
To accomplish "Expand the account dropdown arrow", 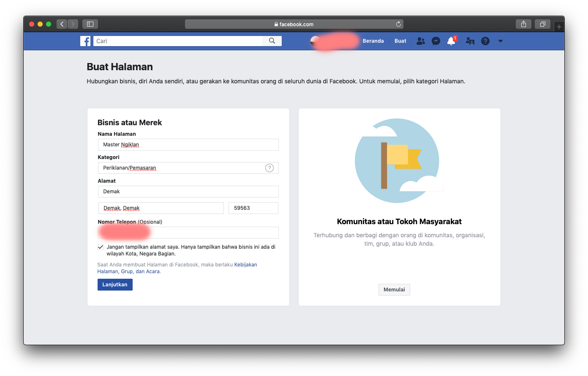I will tap(501, 41).
